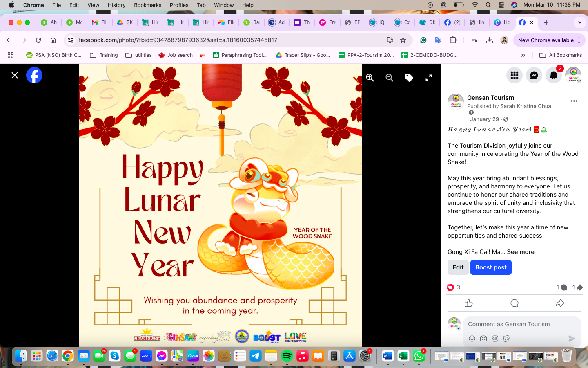Open the Gensan Tourism page link
This screenshot has height=368, width=588.
click(490, 98)
